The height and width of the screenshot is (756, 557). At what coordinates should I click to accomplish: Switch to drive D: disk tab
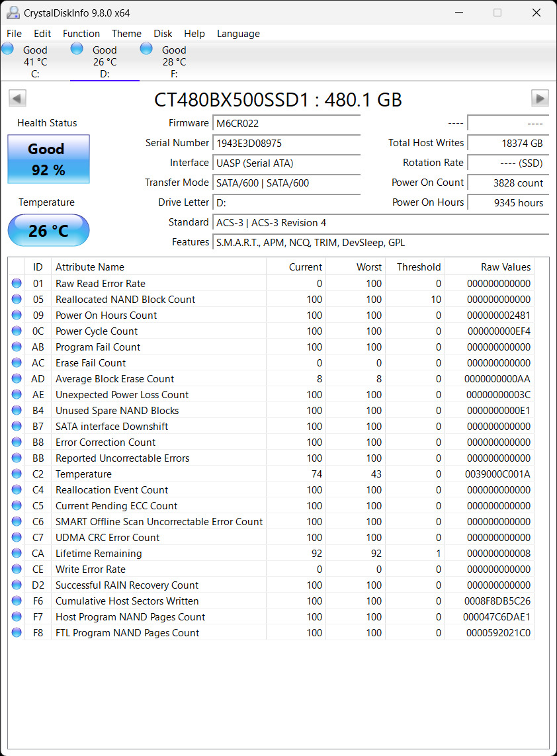(105, 62)
